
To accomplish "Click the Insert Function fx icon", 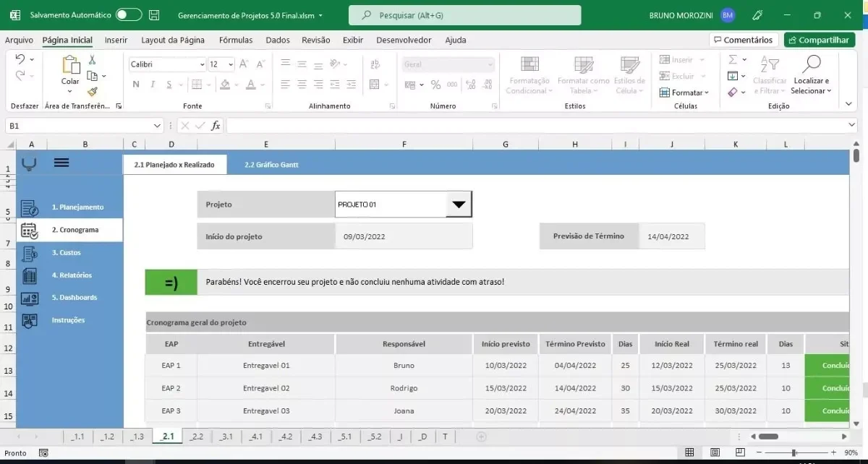I will 216,126.
